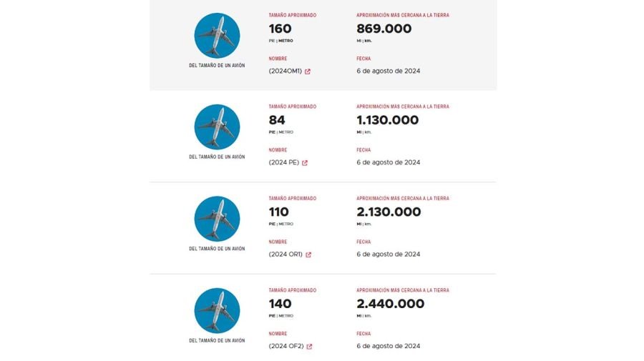Switch the 869.000 distance to km
The image size is (644, 361).
click(369, 41)
